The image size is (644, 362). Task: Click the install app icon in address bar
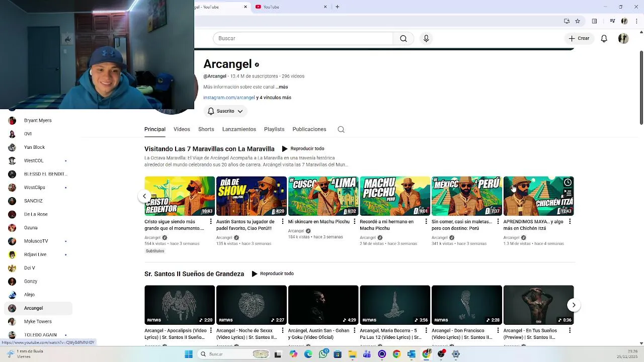(567, 21)
